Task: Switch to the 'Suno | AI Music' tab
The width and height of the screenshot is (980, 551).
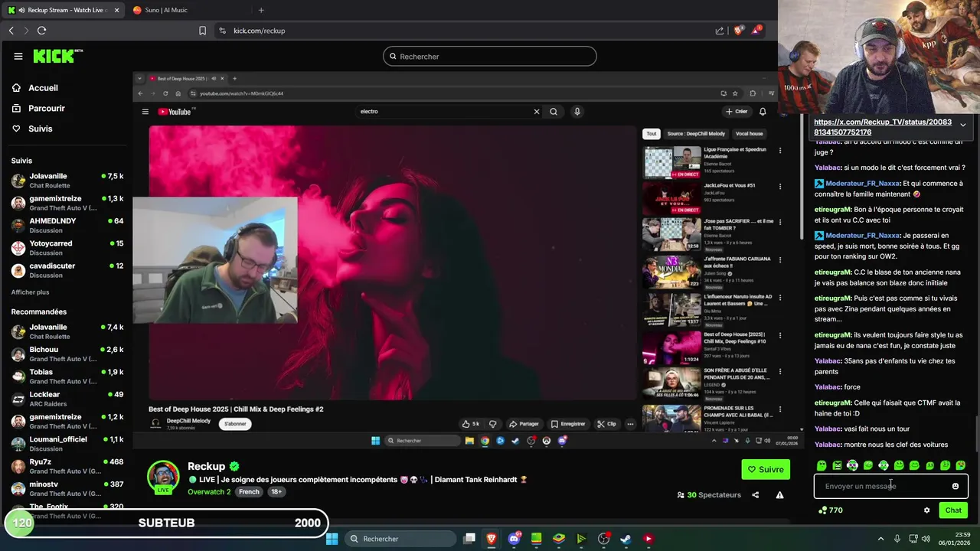Action: point(189,10)
